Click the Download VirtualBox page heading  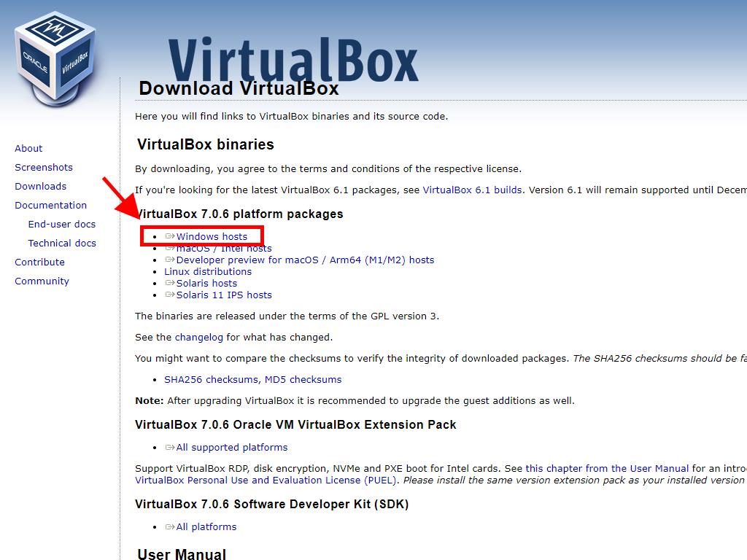pos(239,88)
